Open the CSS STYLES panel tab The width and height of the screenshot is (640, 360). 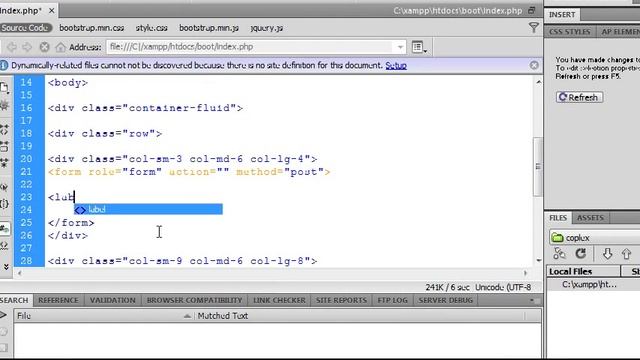pyautogui.click(x=569, y=32)
